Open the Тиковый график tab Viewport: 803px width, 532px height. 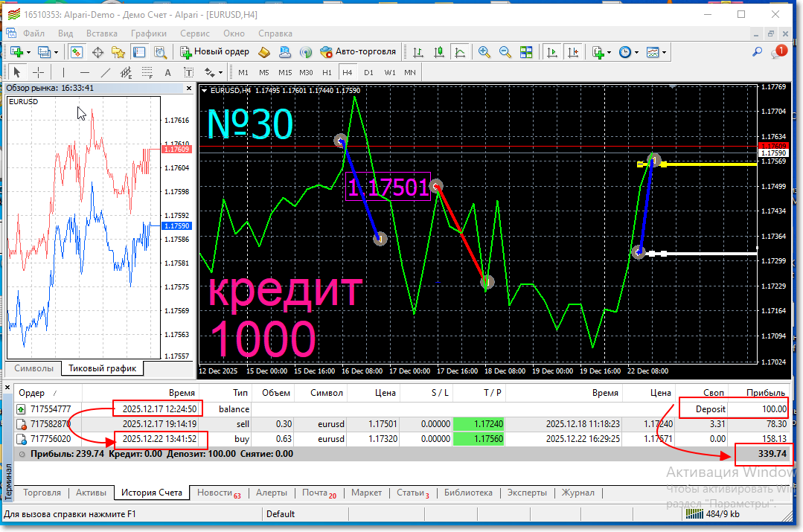[x=102, y=368]
